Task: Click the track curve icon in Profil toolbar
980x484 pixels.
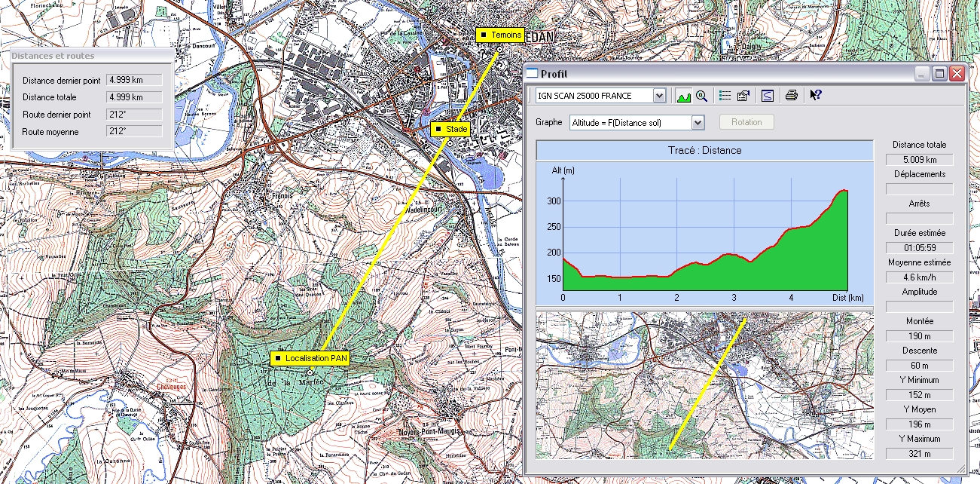Action: (x=767, y=96)
